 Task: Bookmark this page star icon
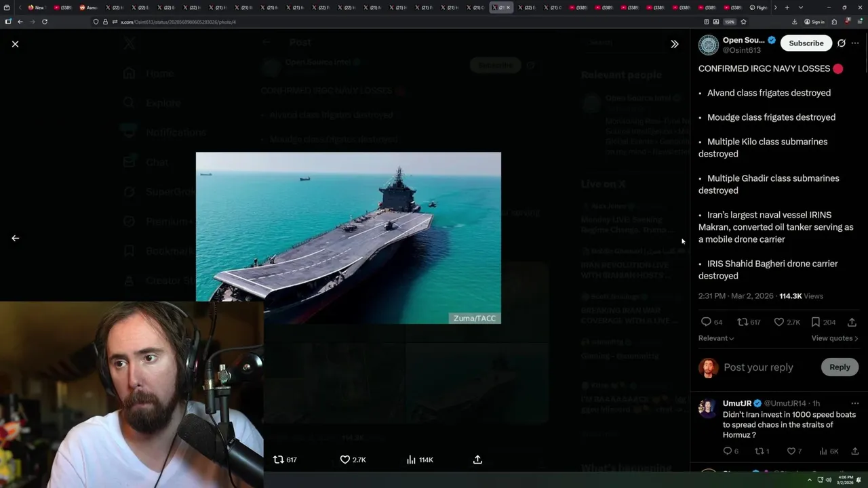point(743,22)
